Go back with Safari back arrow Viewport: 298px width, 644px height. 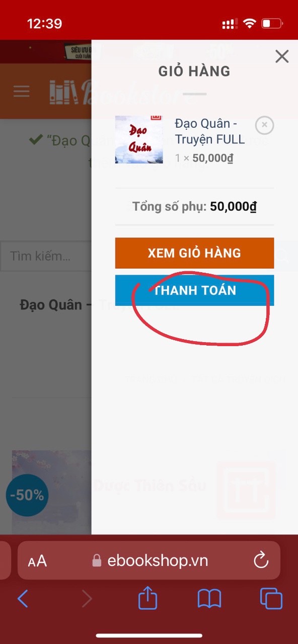pyautogui.click(x=23, y=599)
